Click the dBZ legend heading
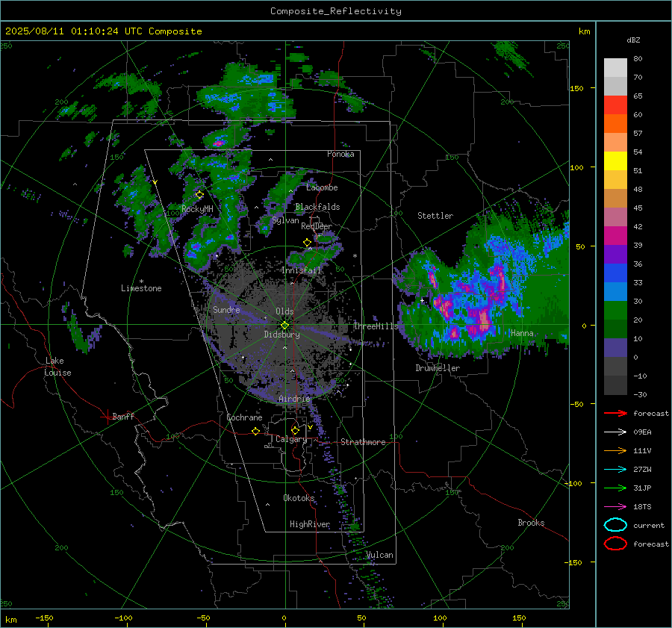This screenshot has width=672, height=628. point(633,40)
